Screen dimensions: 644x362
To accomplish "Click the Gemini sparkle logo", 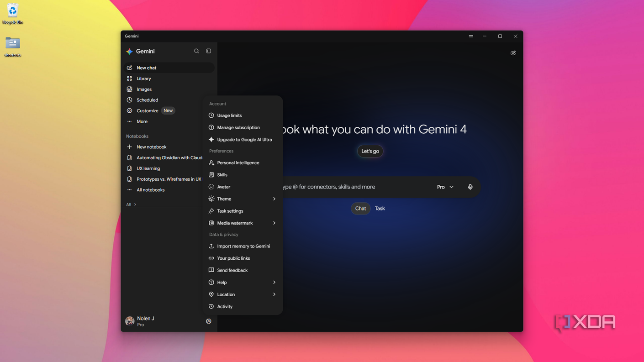I will pos(130,52).
